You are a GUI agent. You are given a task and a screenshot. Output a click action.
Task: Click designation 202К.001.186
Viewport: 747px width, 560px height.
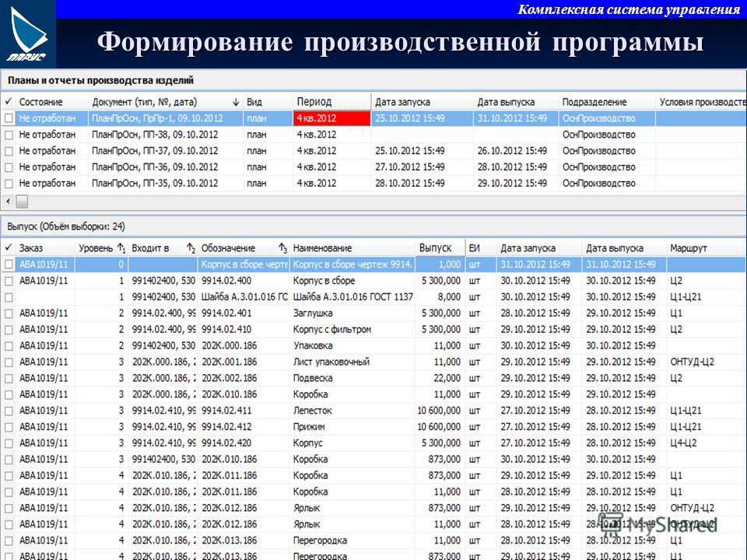[229, 362]
